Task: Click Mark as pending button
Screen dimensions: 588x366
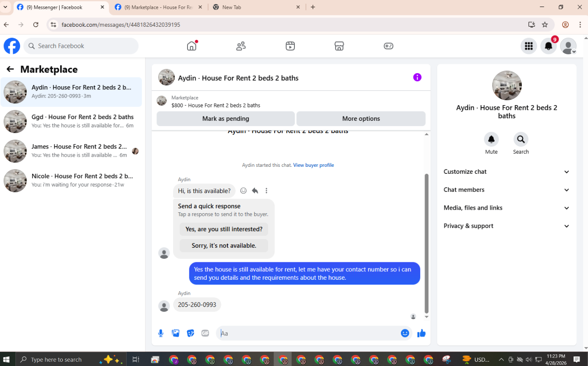Action: [x=226, y=119]
